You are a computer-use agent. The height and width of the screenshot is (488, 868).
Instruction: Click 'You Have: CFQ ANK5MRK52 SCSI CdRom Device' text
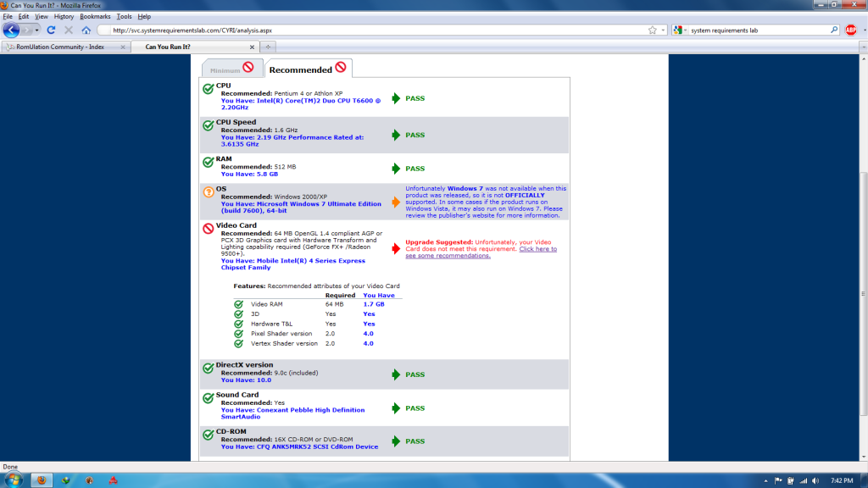tap(299, 446)
